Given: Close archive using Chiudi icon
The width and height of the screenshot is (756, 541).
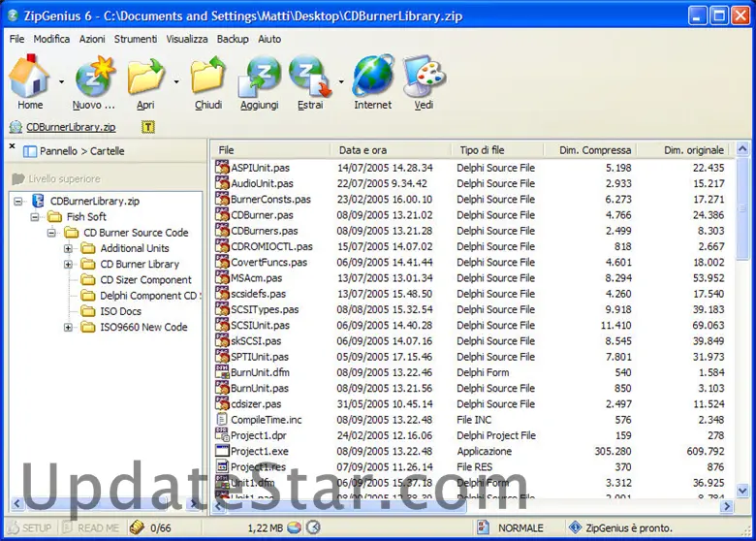Looking at the screenshot, I should click(208, 77).
